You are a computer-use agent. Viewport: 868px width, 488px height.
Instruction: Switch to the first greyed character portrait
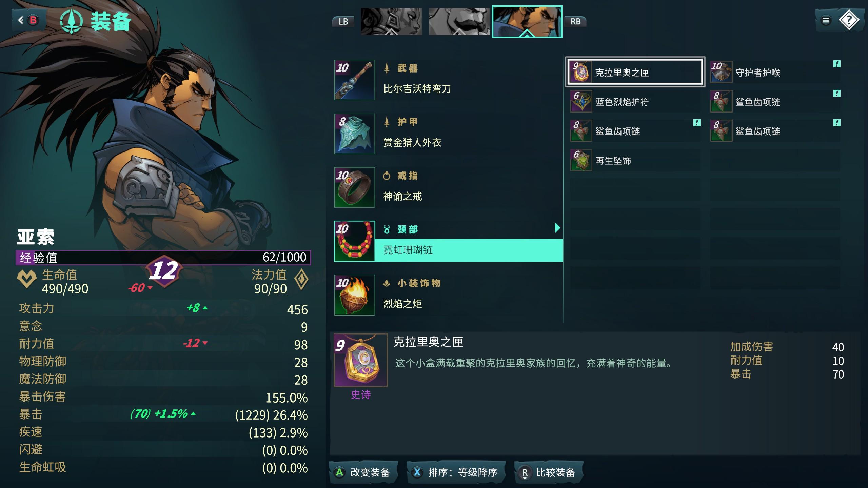tap(391, 22)
